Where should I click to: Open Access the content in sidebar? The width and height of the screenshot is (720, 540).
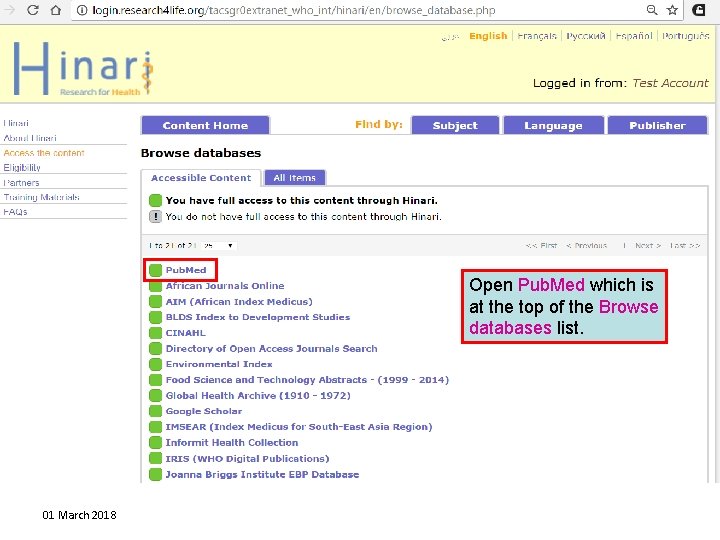click(44, 153)
